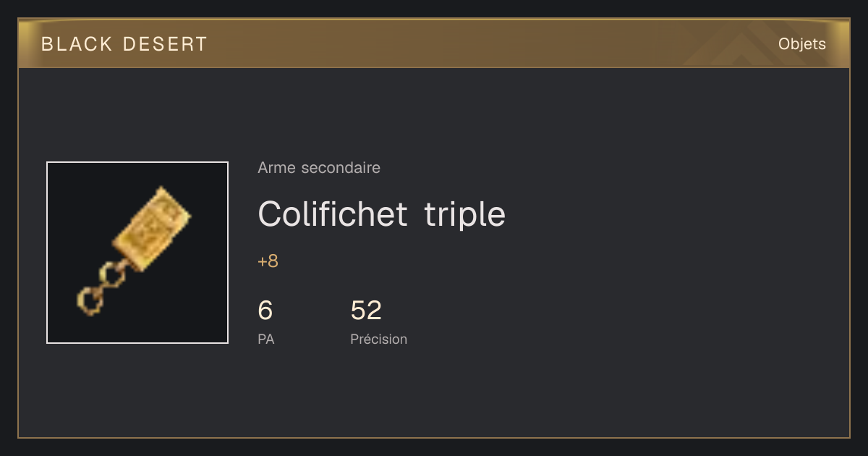The image size is (868, 456).
Task: Click the +8 enhancement level
Action: coord(268,261)
